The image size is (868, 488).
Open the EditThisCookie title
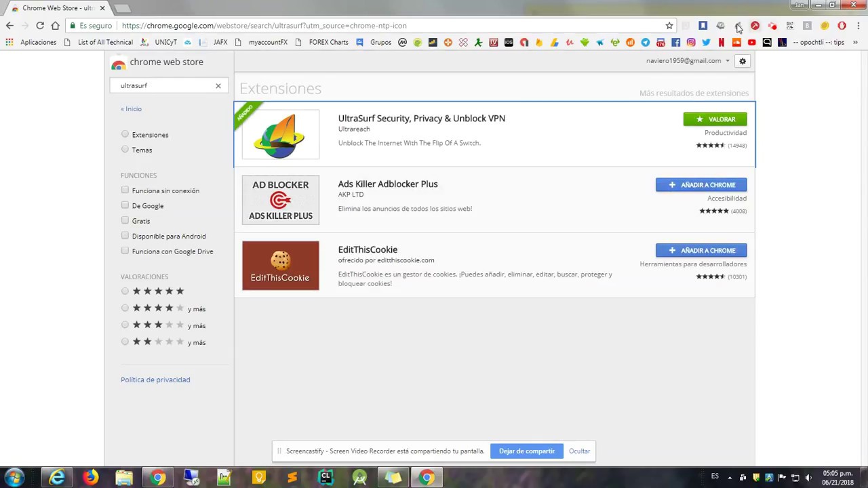click(x=368, y=249)
